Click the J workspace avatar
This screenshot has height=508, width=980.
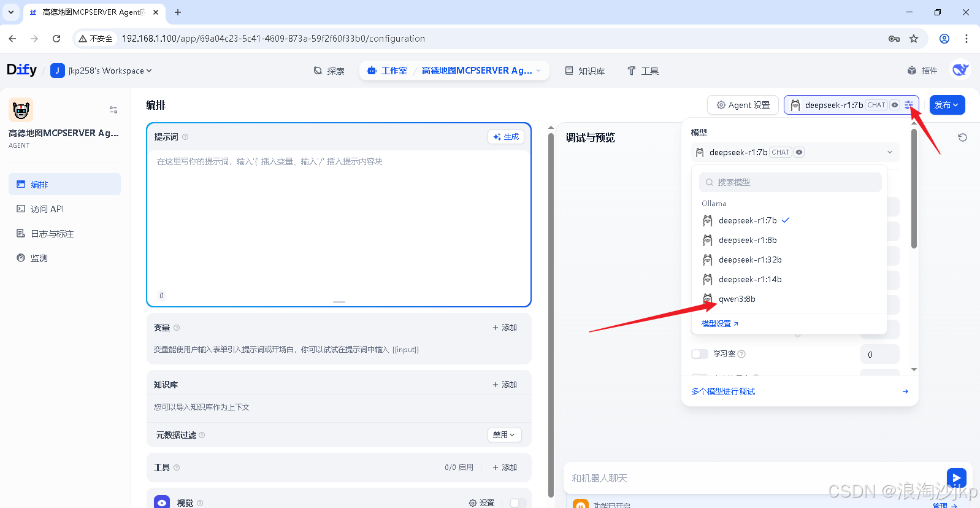click(x=58, y=71)
